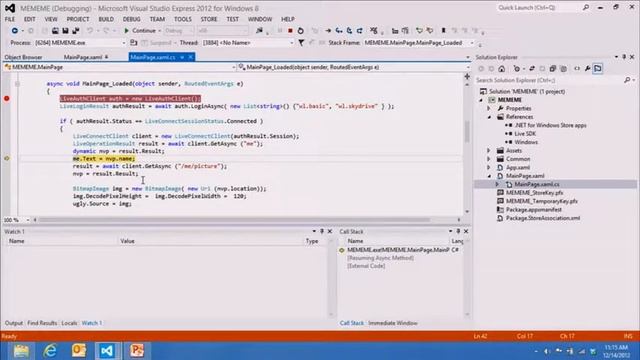Viewport: 640px width, 360px height.
Task: Open PowerPoint from the taskbar
Action: [137, 351]
